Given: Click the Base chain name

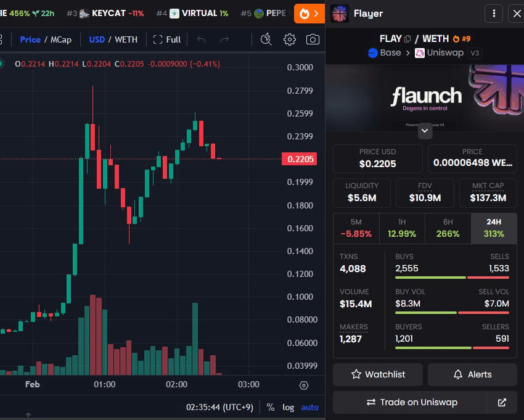Looking at the screenshot, I should pyautogui.click(x=390, y=53).
